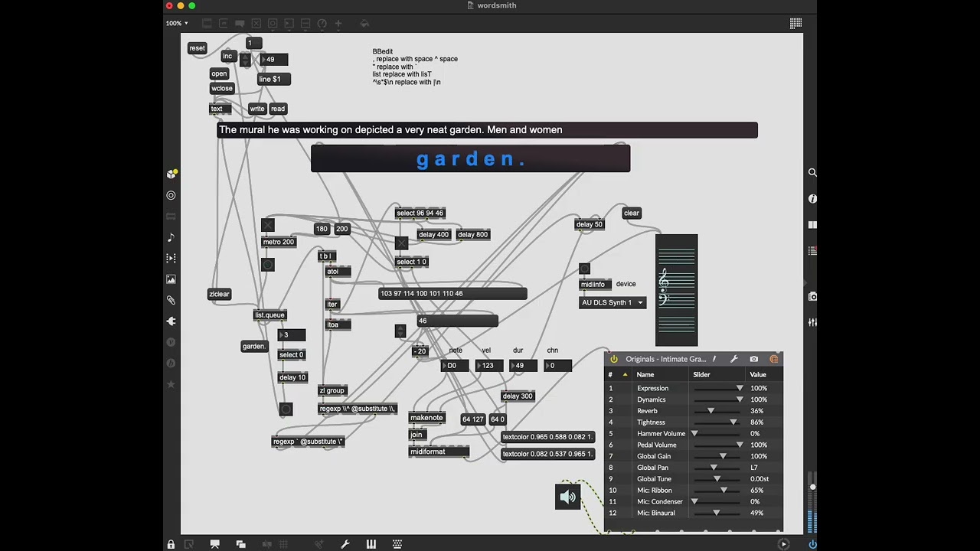Click the open message box

tap(219, 73)
